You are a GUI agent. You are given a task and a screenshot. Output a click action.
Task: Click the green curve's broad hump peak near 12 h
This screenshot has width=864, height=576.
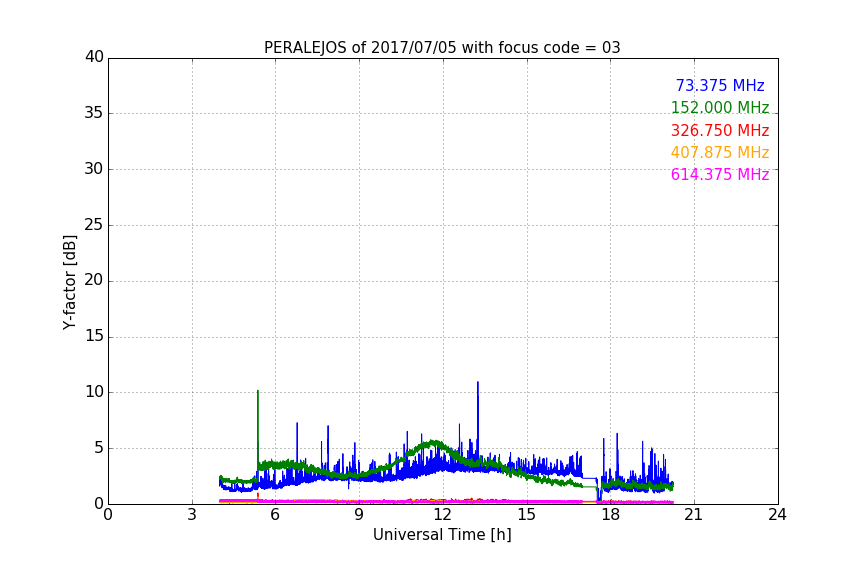[433, 442]
